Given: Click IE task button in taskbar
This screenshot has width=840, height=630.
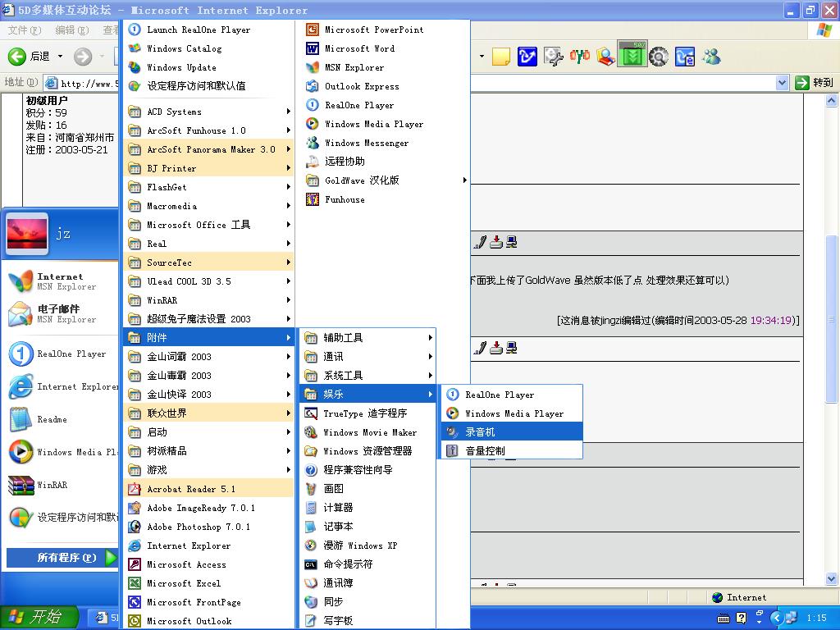Looking at the screenshot, I should [103, 618].
